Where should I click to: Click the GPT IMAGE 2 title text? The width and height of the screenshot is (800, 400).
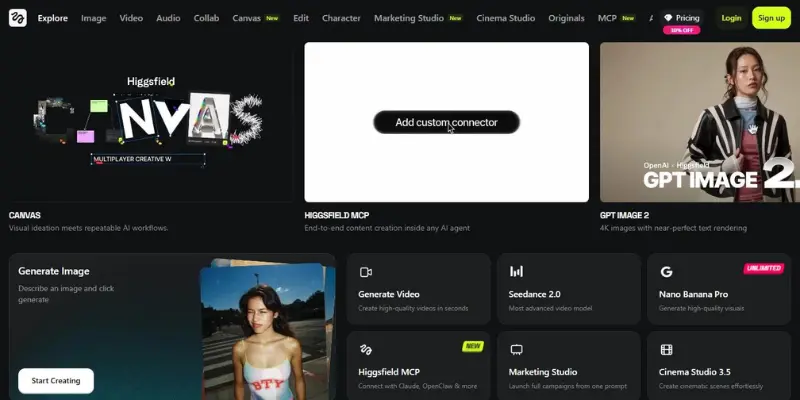[624, 215]
